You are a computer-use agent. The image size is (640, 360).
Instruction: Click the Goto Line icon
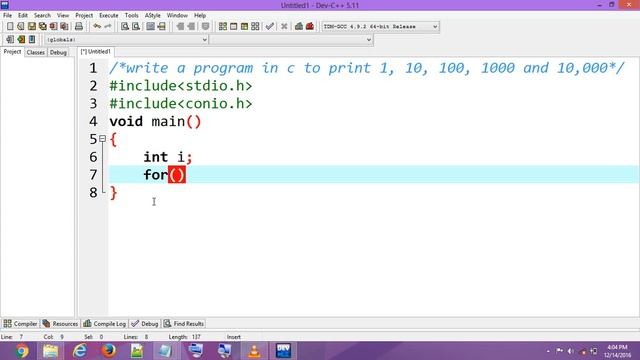(162, 27)
